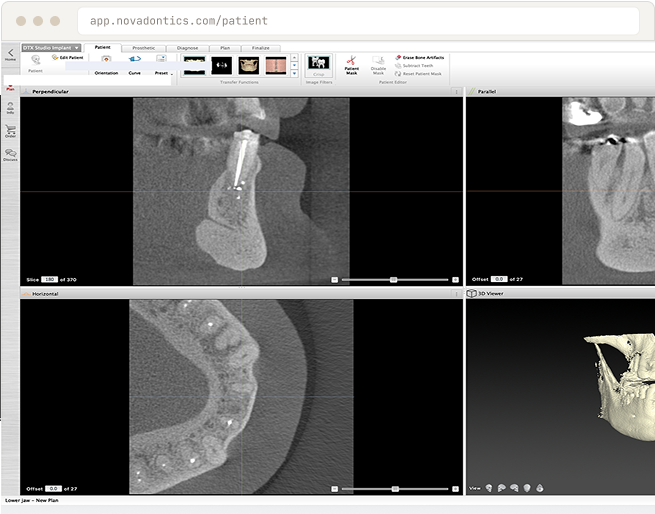
Task: Switch to the Plan tab
Action: (x=225, y=48)
